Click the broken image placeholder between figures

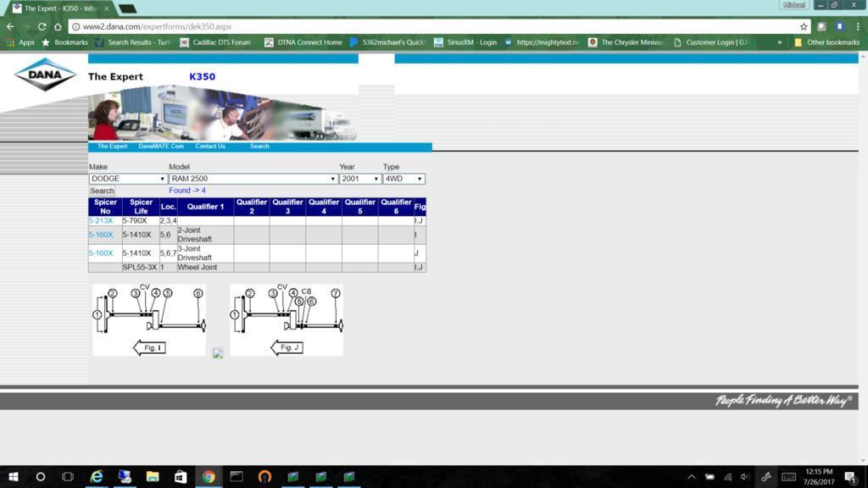(x=218, y=353)
